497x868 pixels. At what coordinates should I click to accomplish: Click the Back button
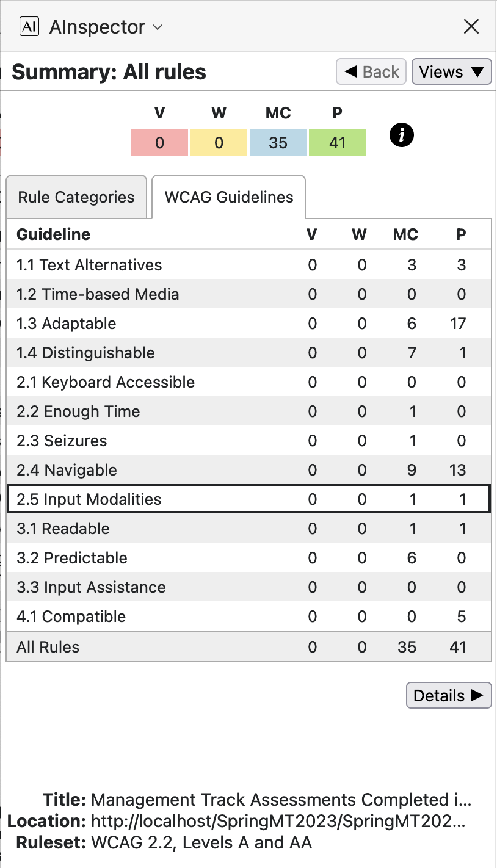(371, 72)
